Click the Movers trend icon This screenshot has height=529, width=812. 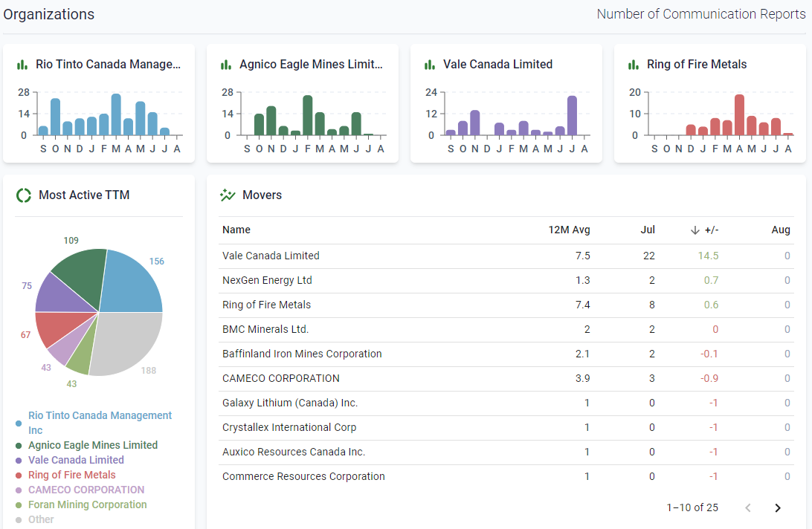pyautogui.click(x=228, y=195)
